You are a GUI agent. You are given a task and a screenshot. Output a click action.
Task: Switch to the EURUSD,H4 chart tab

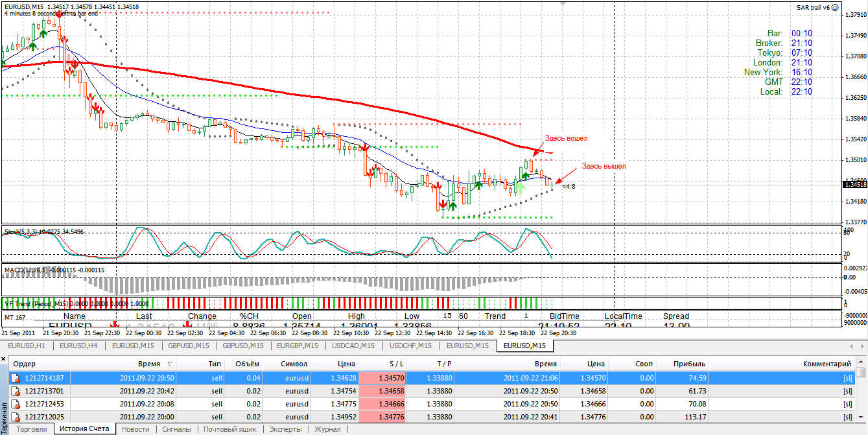click(x=78, y=346)
